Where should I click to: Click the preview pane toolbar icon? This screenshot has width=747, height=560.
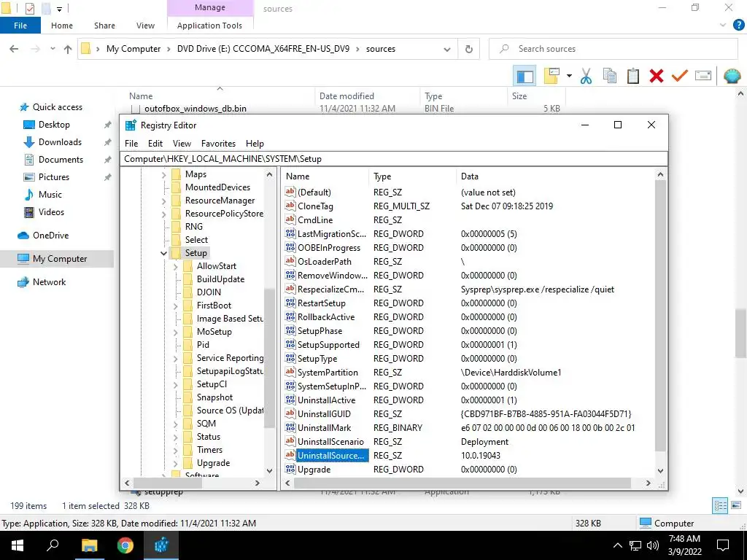point(525,76)
